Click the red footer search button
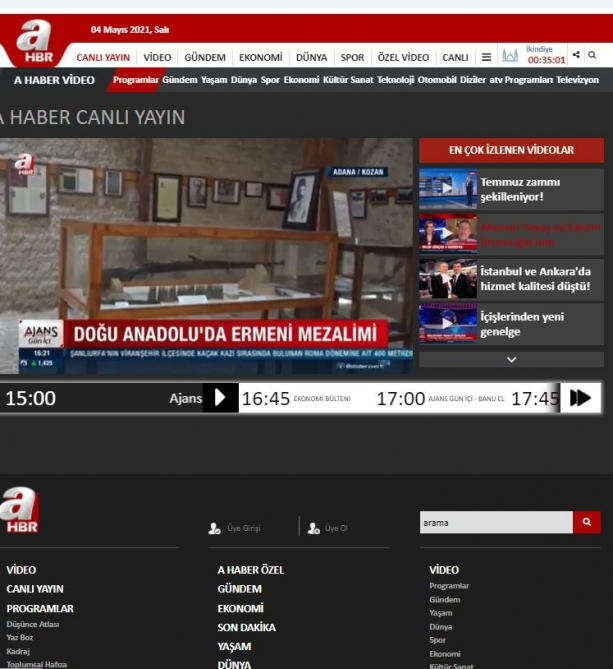 pos(587,522)
